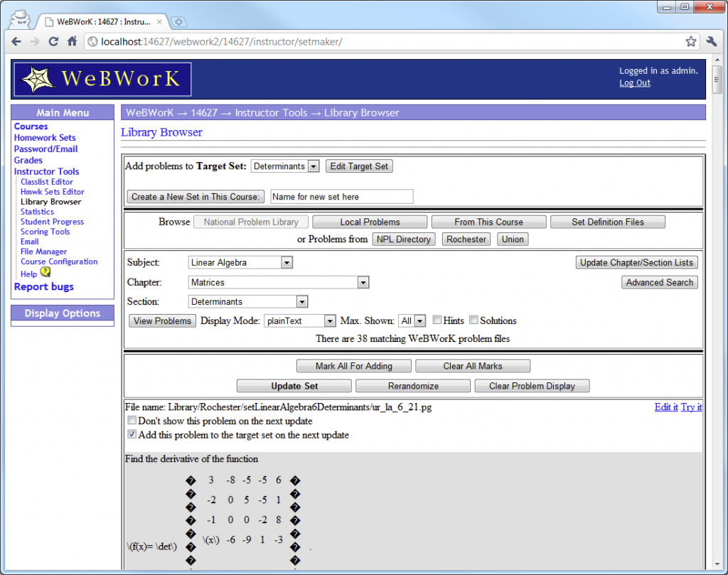This screenshot has width=728, height=575.
Task: Click the WeBWorK spider logo
Action: point(36,78)
